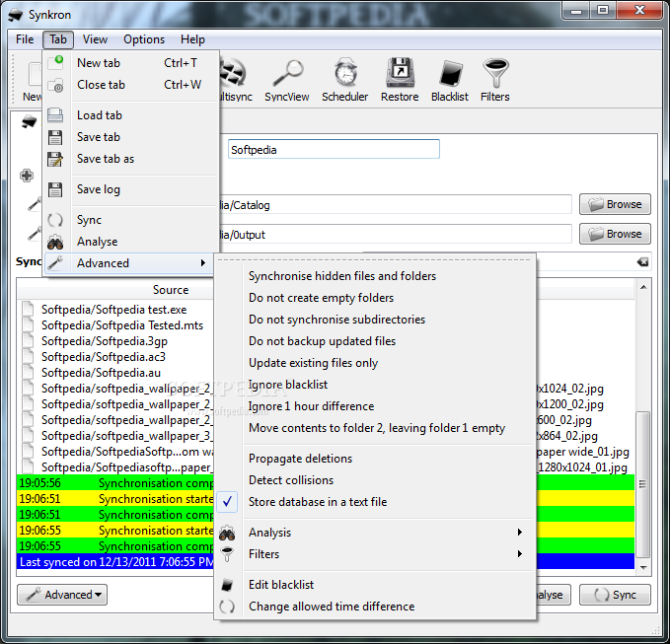Viewport: 670px width, 644px height.
Task: Click the New tab menu icon
Action: [55, 62]
